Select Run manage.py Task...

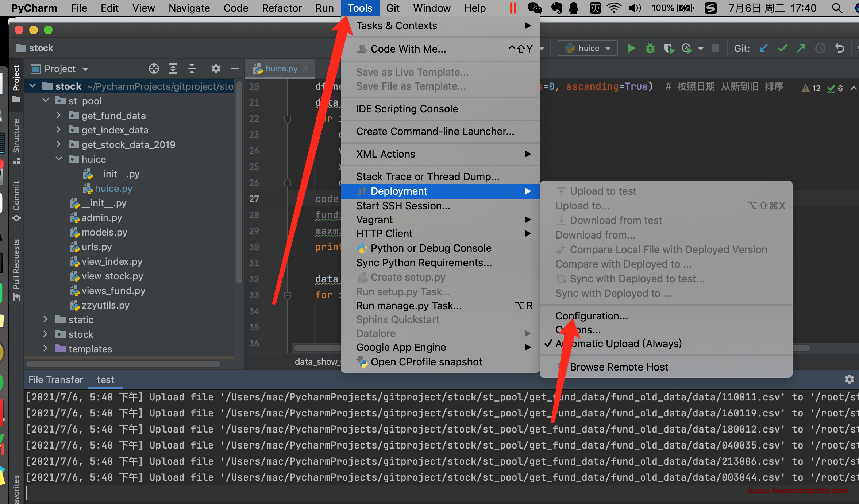[440, 306]
